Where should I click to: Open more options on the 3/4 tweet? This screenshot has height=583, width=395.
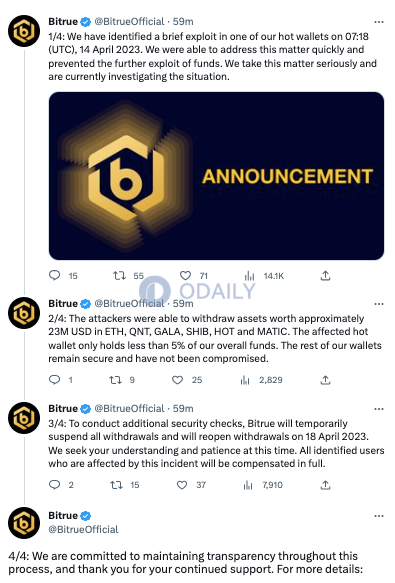[x=379, y=409]
